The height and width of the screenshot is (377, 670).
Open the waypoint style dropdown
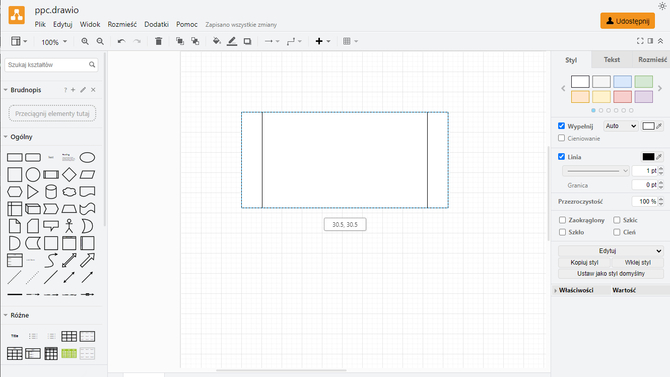point(294,41)
